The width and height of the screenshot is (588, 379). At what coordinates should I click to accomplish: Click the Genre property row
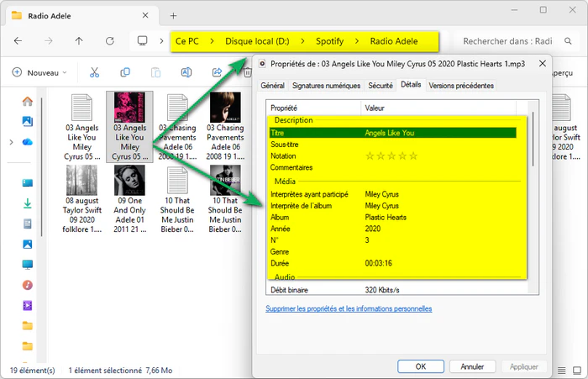coord(392,252)
